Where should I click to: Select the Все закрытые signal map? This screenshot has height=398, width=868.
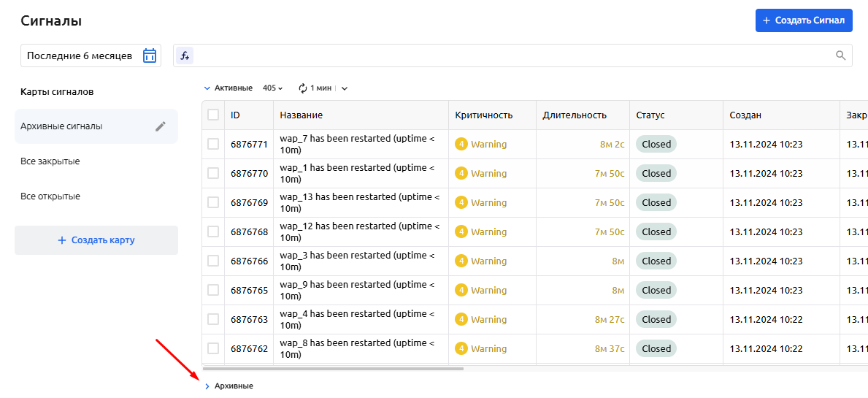pos(50,161)
